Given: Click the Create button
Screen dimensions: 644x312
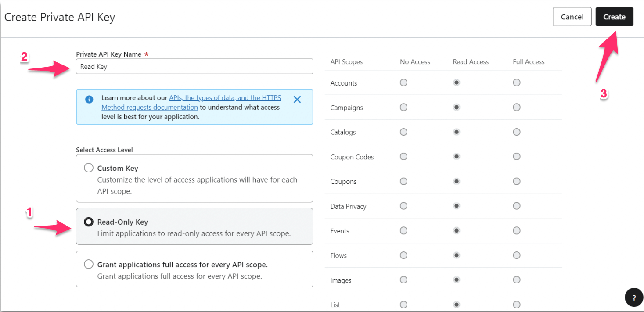Looking at the screenshot, I should click(614, 17).
